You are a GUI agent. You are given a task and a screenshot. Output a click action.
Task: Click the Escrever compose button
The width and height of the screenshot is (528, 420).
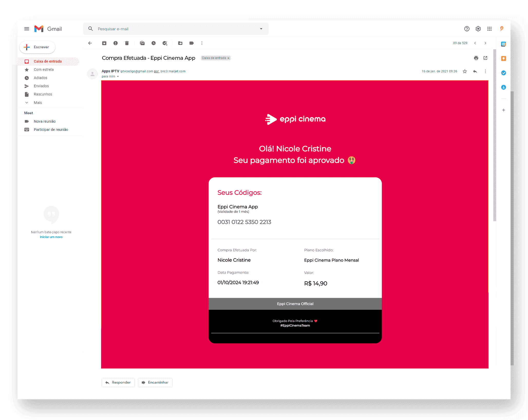coord(37,47)
